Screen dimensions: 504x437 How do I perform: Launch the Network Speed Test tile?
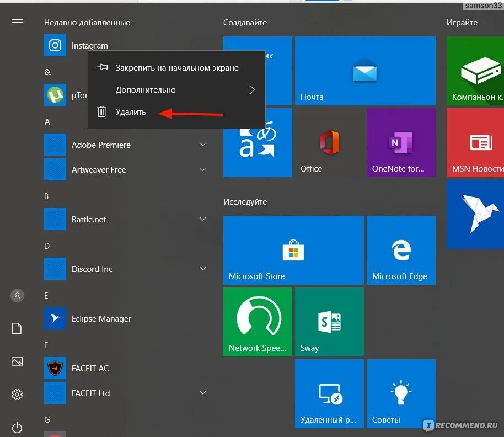258,322
